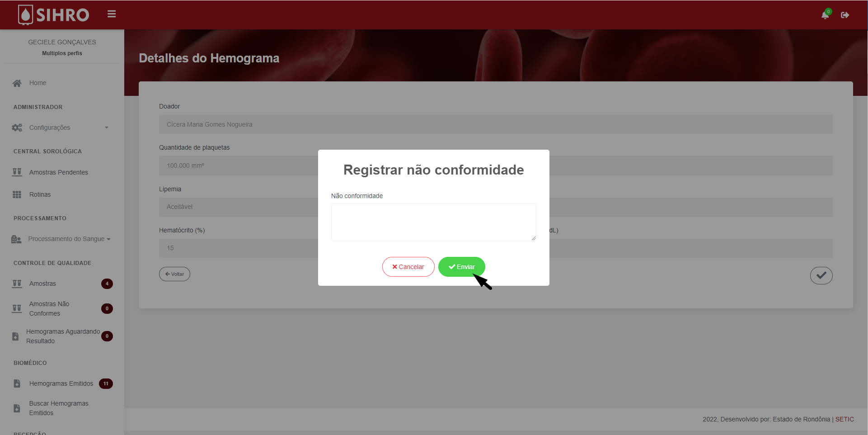Click the Voltar back button

coord(174,274)
